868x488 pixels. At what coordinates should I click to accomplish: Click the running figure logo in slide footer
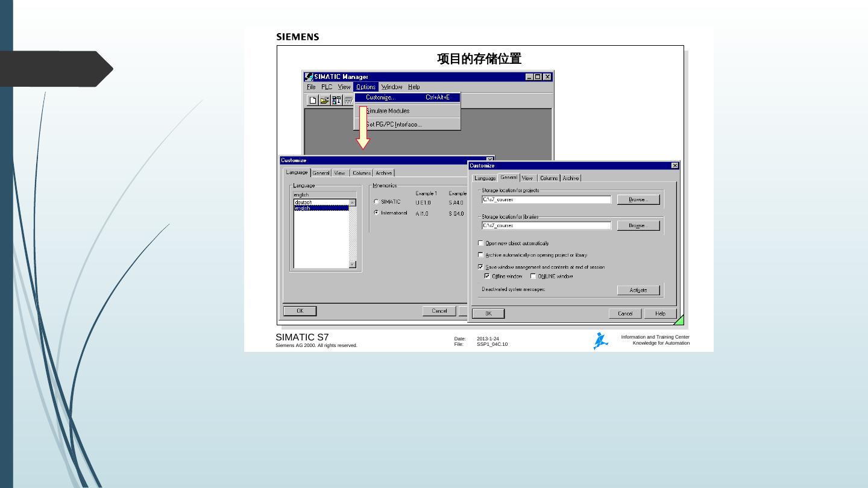click(x=600, y=341)
